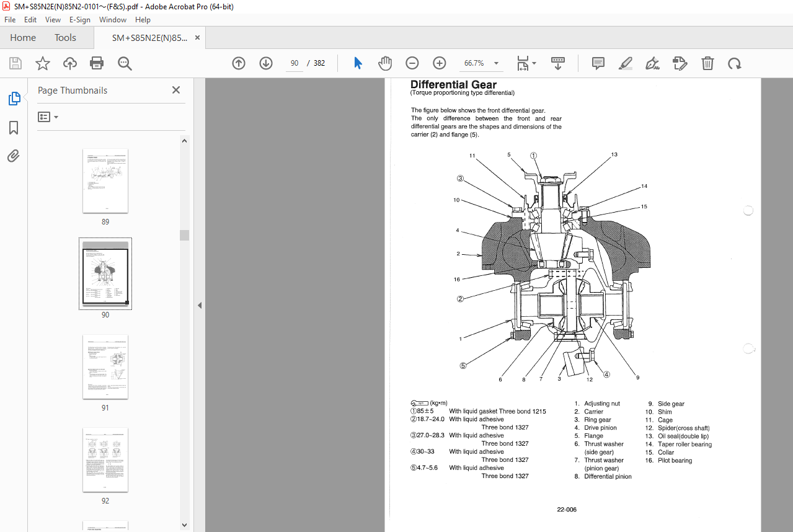Screen dimensions: 793x532
Task: Click the 'Page Thumbnails' panel title
Action: [73, 91]
